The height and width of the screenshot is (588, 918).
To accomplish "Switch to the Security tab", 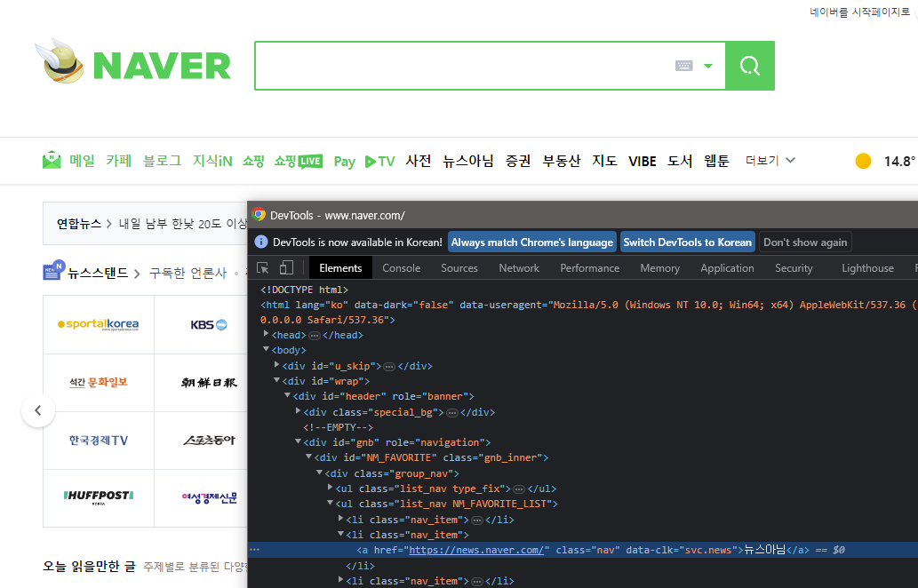I will point(794,268).
